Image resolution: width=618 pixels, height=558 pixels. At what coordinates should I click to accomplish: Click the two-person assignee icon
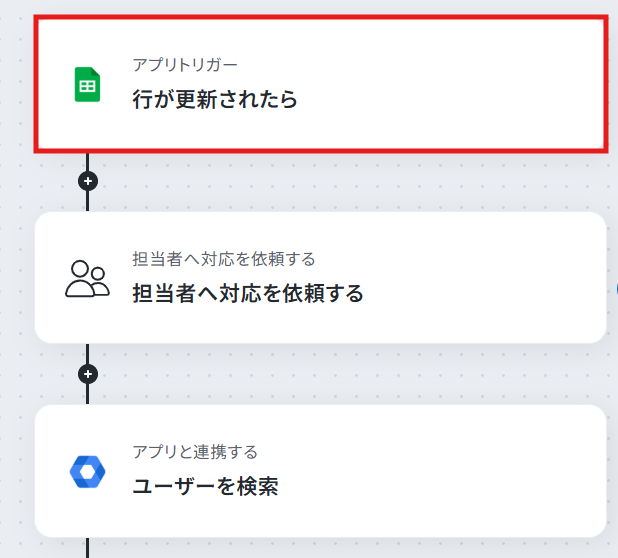(x=88, y=278)
